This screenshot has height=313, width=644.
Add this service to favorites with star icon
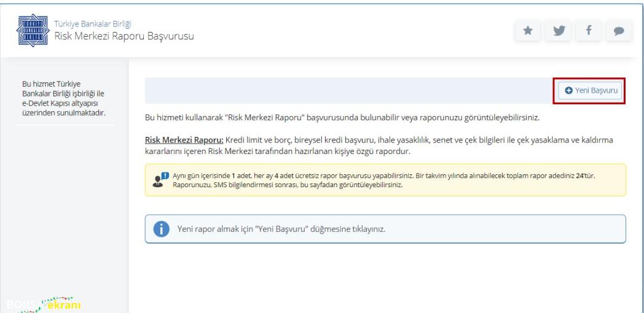click(x=528, y=30)
